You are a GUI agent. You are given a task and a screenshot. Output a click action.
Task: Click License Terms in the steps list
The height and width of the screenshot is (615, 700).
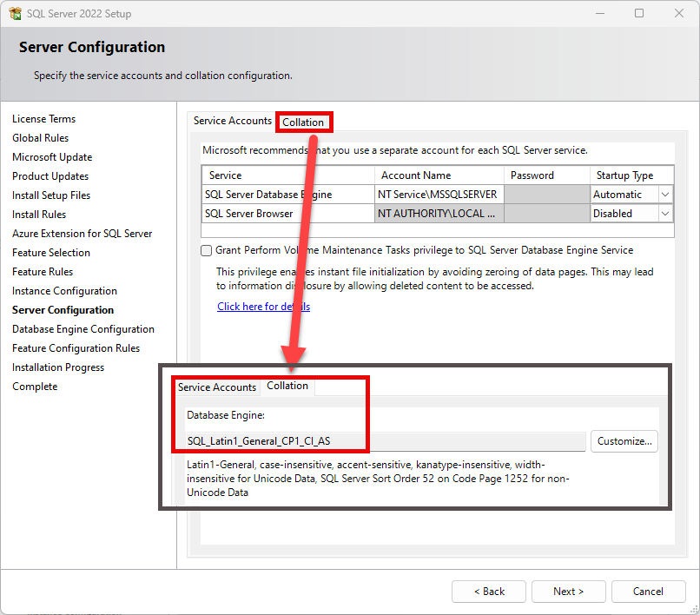click(x=43, y=119)
